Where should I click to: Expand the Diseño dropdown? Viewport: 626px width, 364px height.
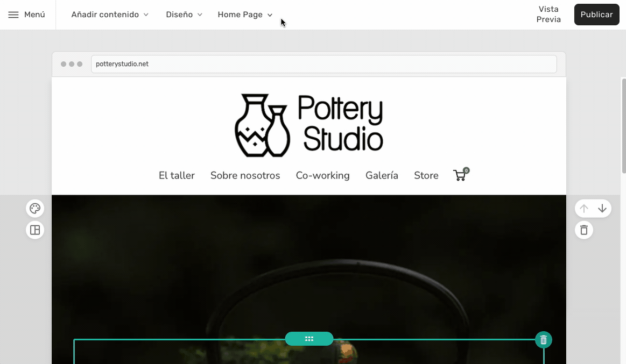(x=184, y=15)
